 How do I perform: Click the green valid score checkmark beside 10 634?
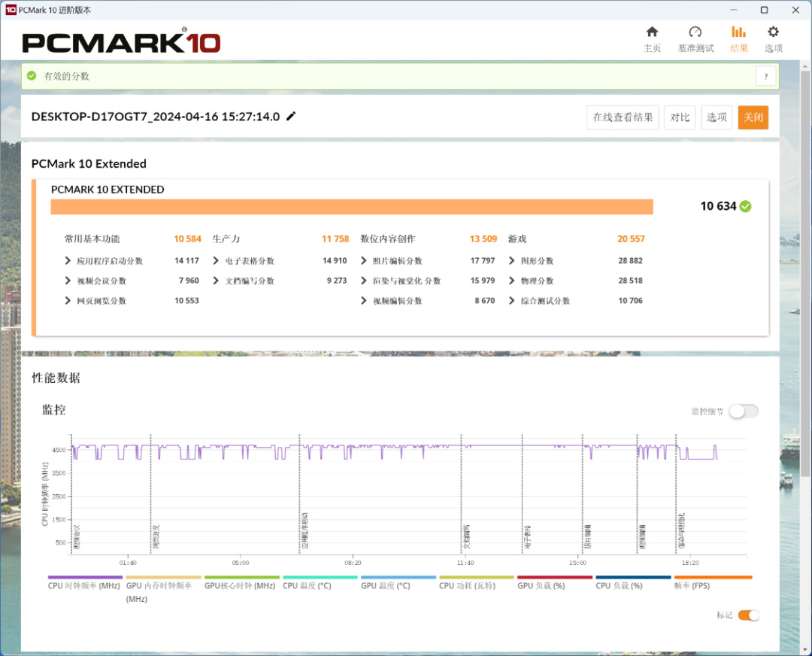point(745,206)
